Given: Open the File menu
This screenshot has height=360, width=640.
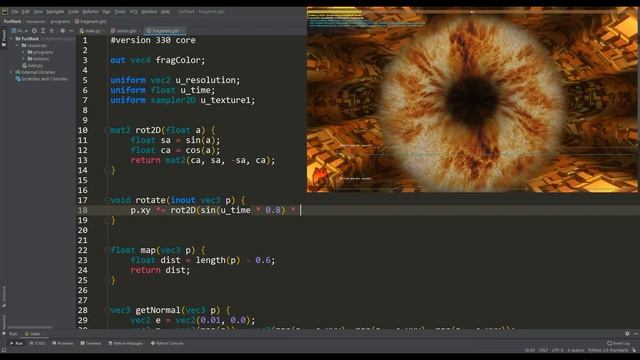Looking at the screenshot, I should [x=15, y=12].
